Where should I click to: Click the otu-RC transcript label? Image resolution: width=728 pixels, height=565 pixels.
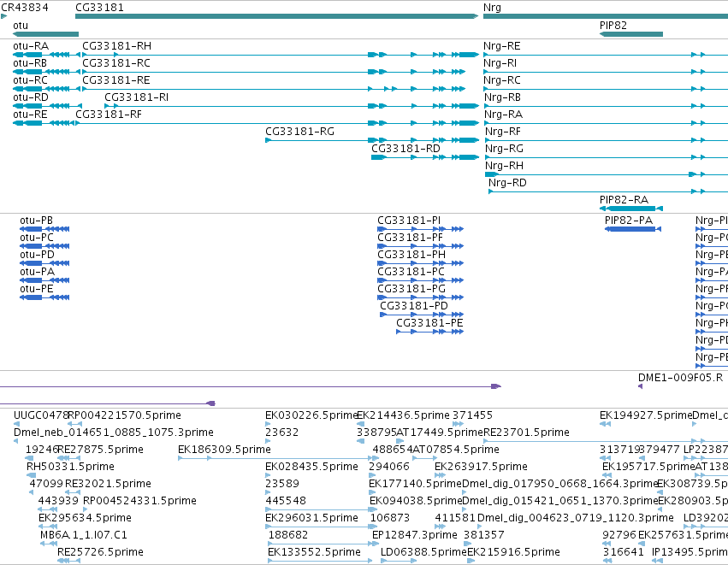[30, 79]
